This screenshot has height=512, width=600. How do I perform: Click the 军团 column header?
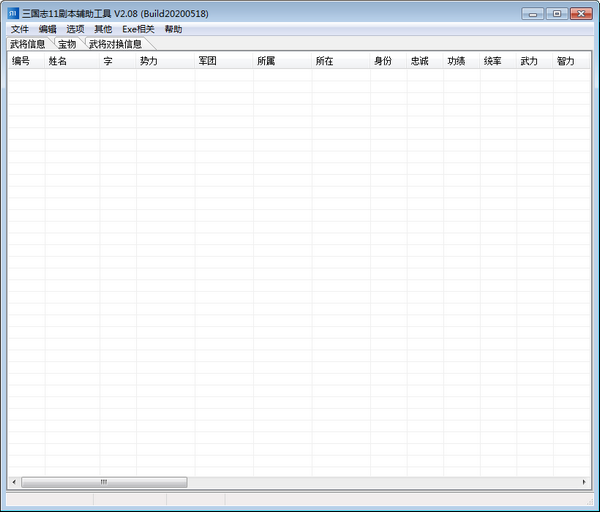point(224,61)
